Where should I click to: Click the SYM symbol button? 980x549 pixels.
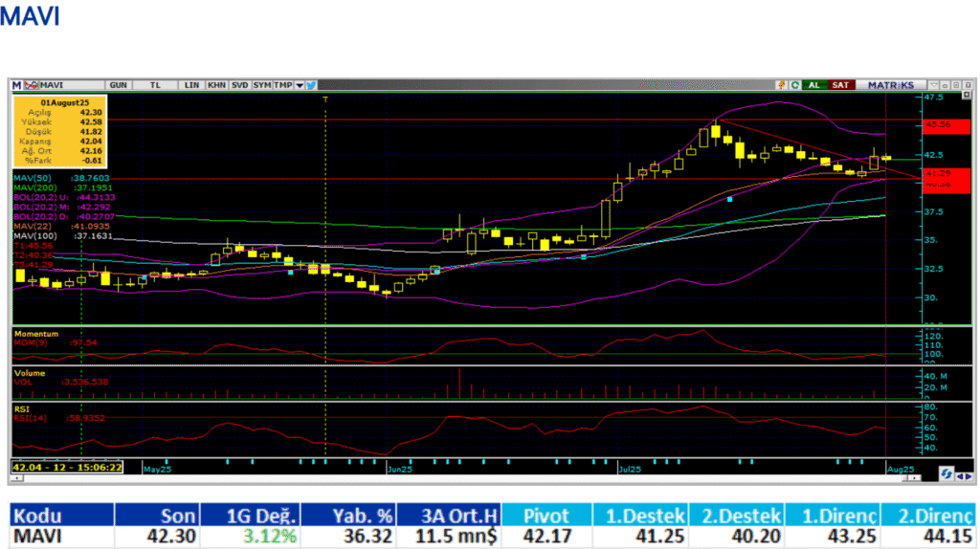pyautogui.click(x=262, y=85)
